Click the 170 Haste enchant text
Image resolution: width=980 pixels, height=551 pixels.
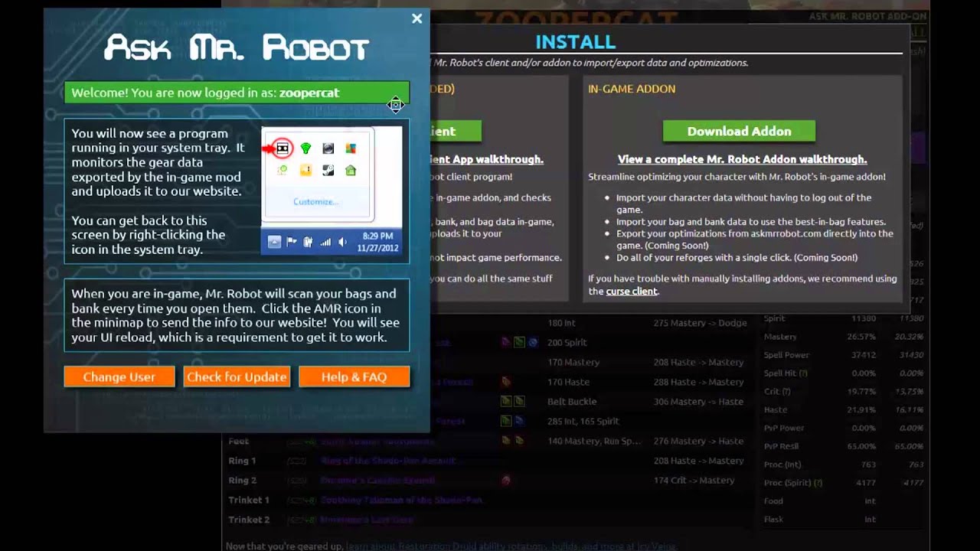click(x=568, y=382)
